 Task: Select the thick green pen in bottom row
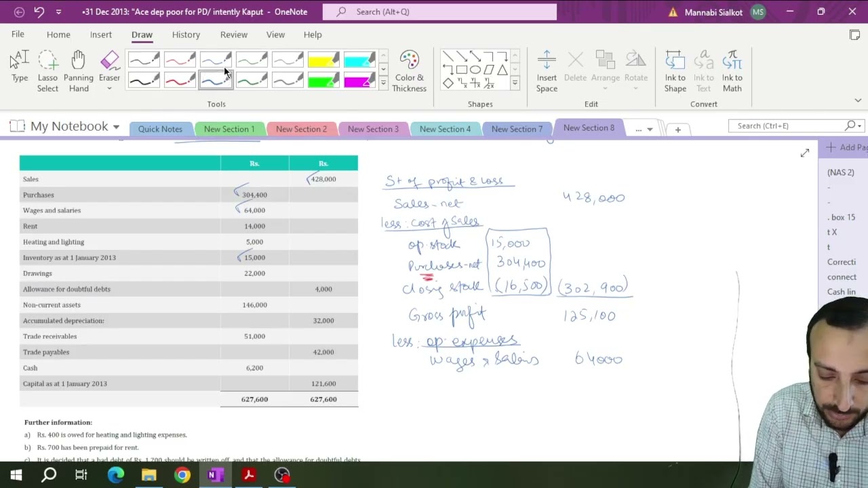pyautogui.click(x=252, y=81)
